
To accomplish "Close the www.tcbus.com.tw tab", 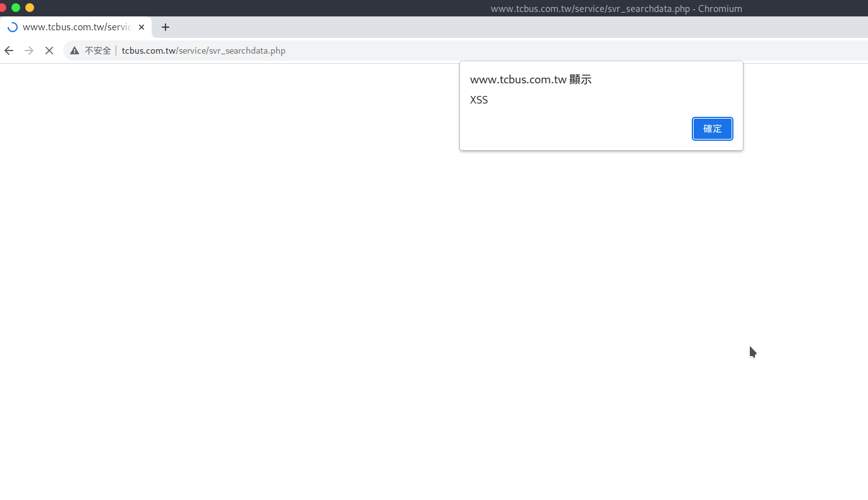I will [142, 27].
